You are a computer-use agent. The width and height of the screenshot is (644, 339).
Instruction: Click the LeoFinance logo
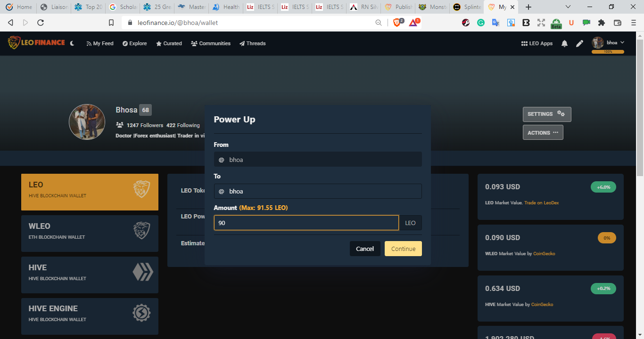click(36, 43)
